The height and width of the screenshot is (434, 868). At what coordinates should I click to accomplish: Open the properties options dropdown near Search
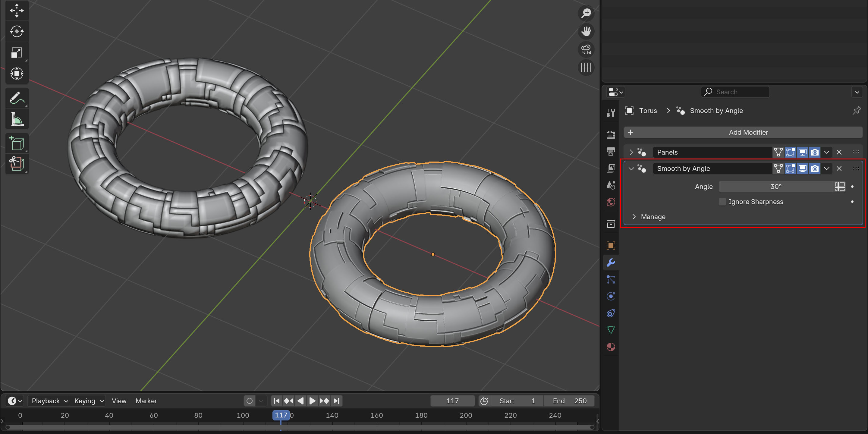click(857, 92)
